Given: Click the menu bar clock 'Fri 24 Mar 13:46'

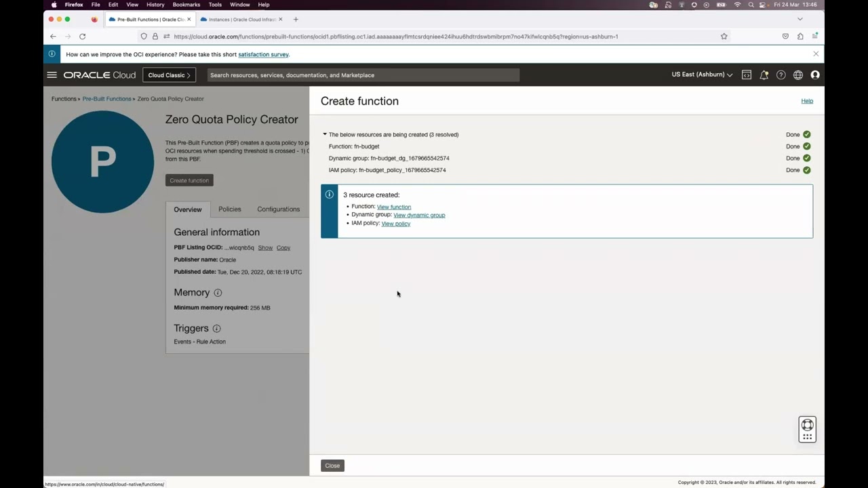Looking at the screenshot, I should click(x=795, y=5).
